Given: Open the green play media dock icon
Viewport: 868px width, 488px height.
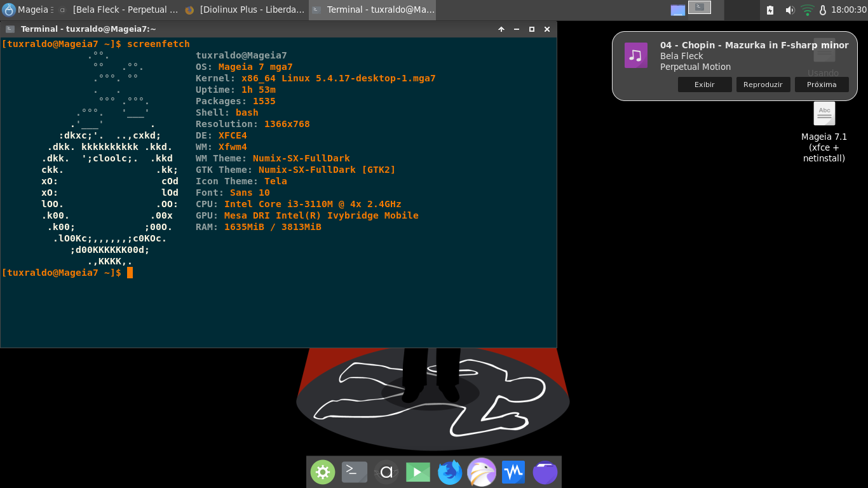Looking at the screenshot, I should coord(417,472).
